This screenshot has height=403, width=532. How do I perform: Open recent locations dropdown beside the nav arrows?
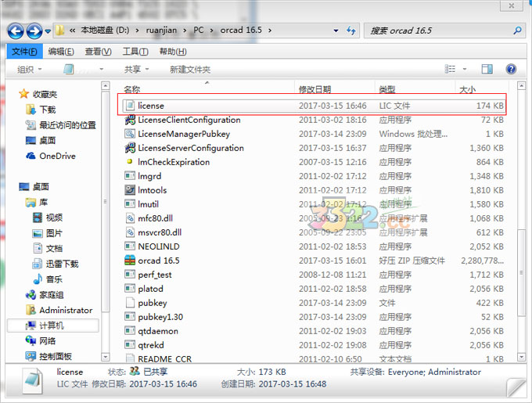(48, 31)
